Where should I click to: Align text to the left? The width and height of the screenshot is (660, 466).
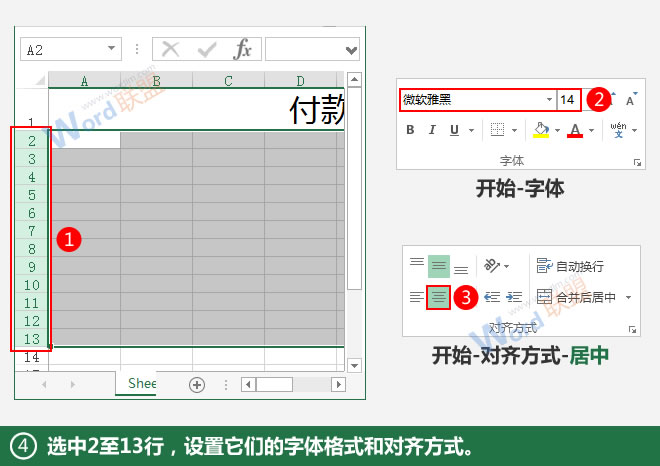click(x=416, y=297)
